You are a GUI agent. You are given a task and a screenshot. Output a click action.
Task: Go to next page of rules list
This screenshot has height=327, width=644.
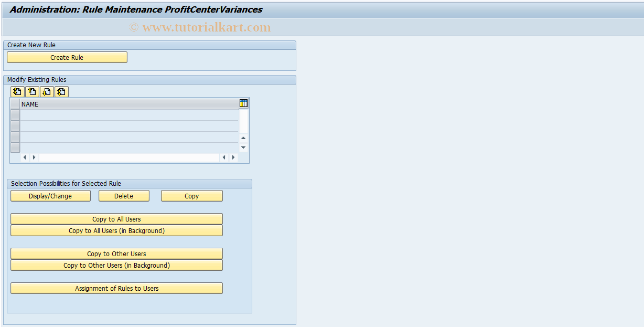coord(47,92)
